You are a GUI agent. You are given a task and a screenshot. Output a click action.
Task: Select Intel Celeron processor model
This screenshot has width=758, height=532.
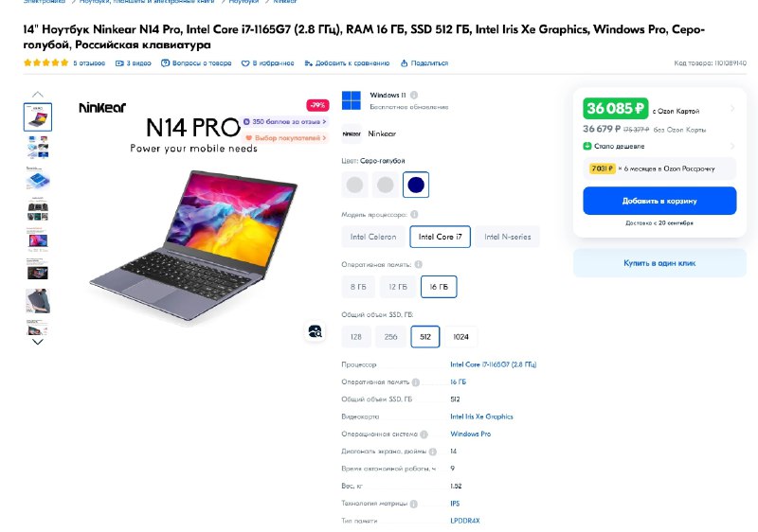[373, 237]
